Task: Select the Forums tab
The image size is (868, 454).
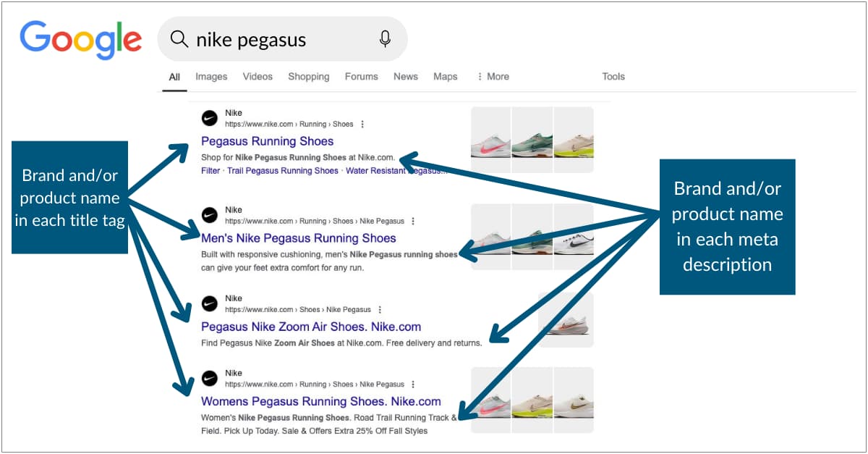Action: (x=361, y=76)
